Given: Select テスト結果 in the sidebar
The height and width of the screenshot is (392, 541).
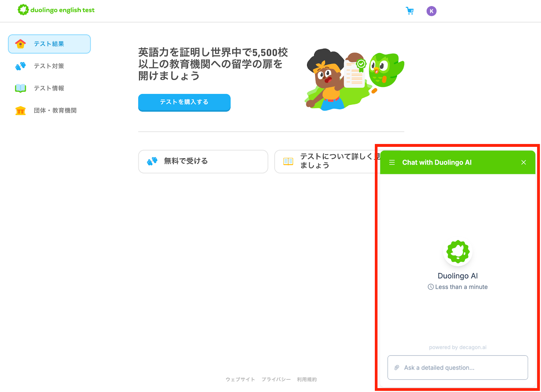Looking at the screenshot, I should [49, 44].
